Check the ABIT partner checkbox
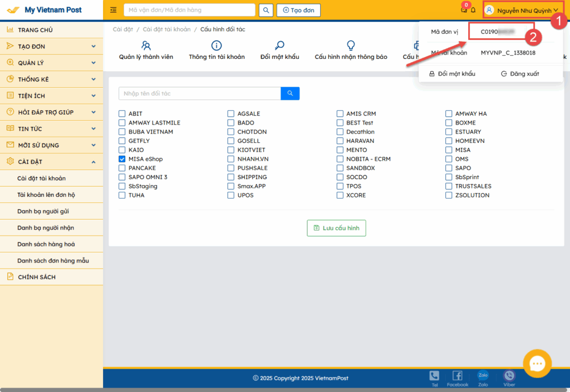The image size is (570, 392). (x=122, y=113)
